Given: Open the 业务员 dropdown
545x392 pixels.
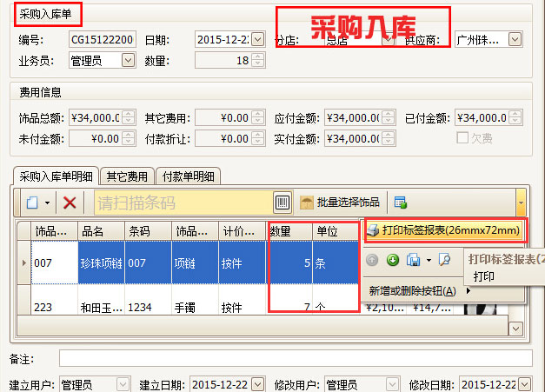Looking at the screenshot, I should point(128,60).
